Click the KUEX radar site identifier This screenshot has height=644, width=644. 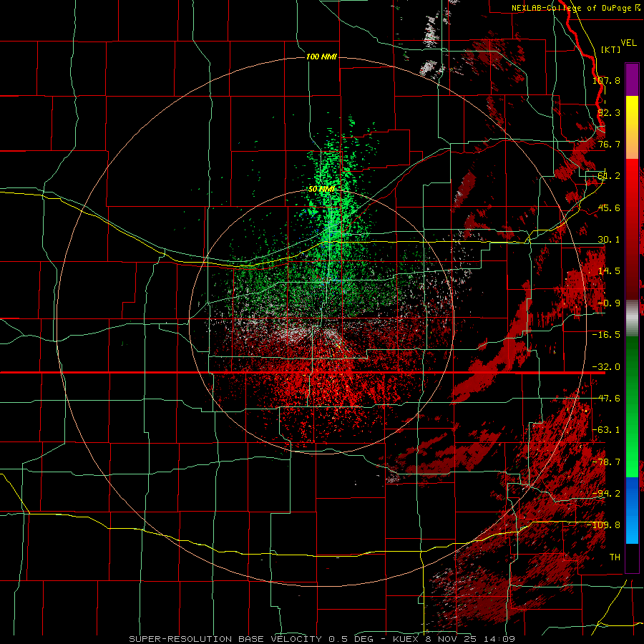coord(406,639)
